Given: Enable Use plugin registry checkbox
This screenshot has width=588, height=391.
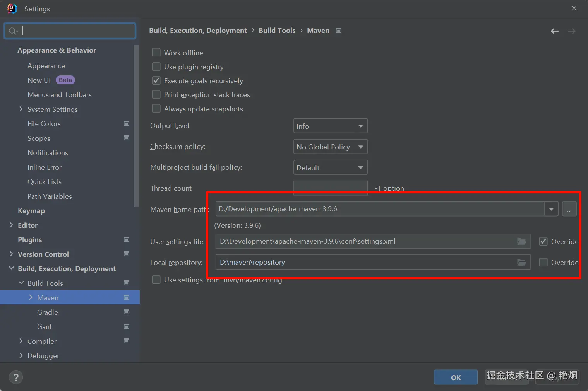Looking at the screenshot, I should coord(156,67).
